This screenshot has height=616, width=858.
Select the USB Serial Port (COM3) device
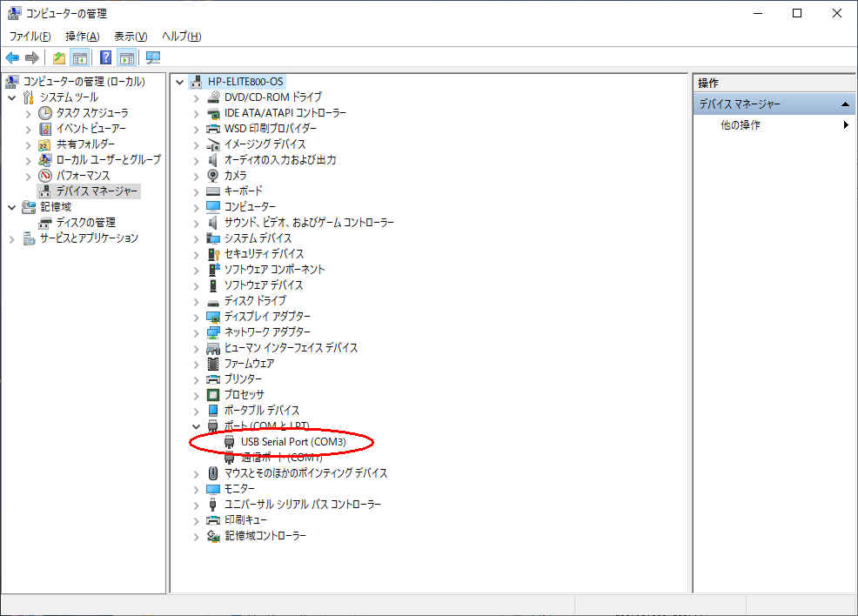coord(292,442)
